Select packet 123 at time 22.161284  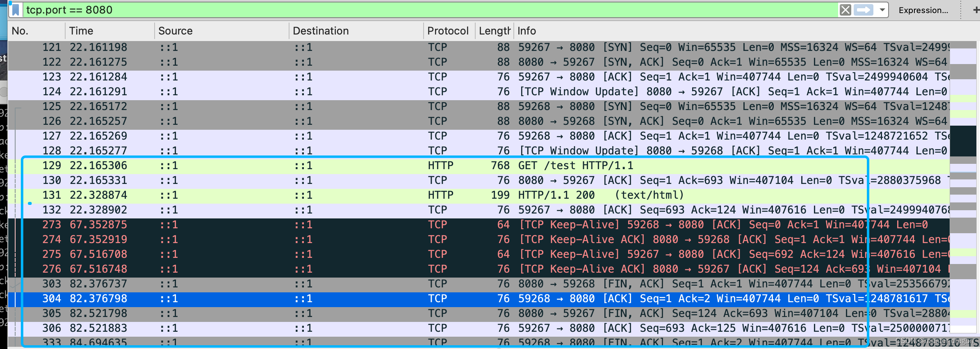[x=479, y=77]
